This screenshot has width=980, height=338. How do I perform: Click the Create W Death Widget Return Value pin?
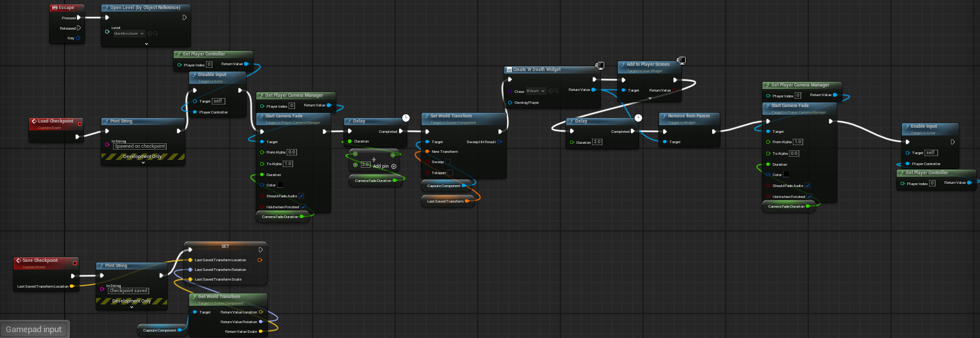pyautogui.click(x=595, y=90)
